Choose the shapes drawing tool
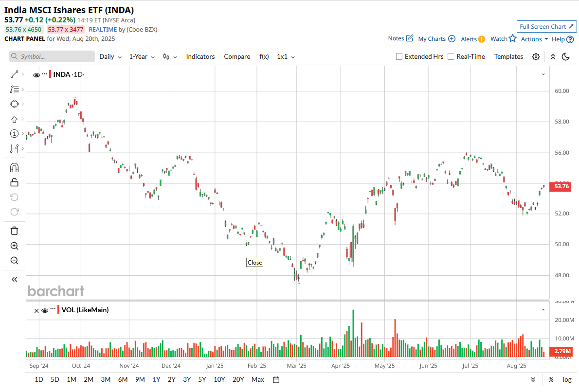The width and height of the screenshot is (579, 392). click(14, 104)
